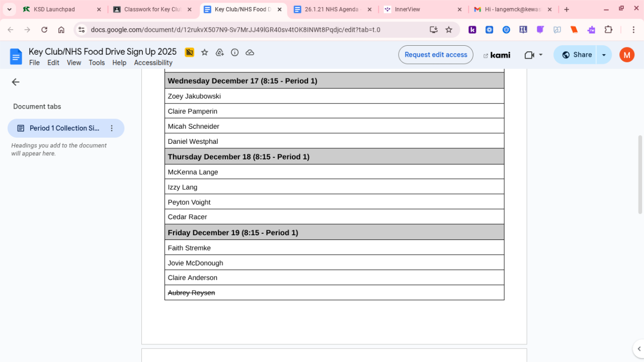Close the KSD Launchpad tab
The image size is (644, 362).
pyautogui.click(x=99, y=10)
